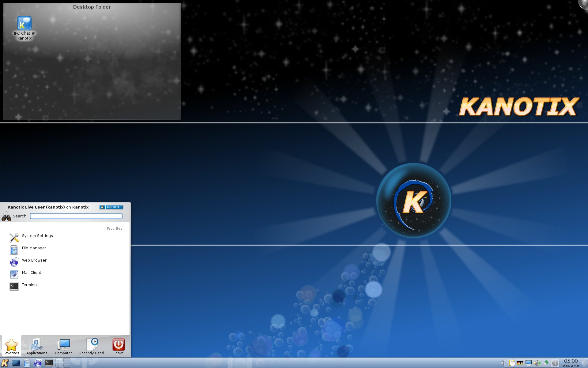Screen dimensions: 588x368
Task: Launch System Settings from Favorites
Action: tap(37, 236)
